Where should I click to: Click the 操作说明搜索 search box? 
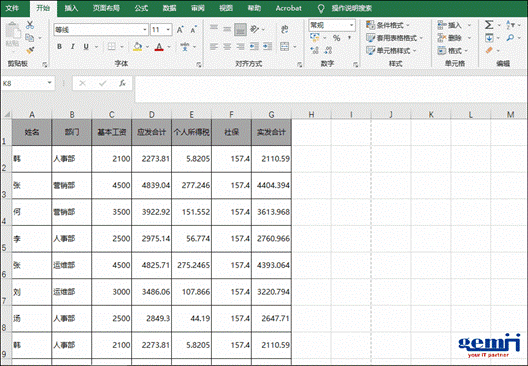click(351, 8)
